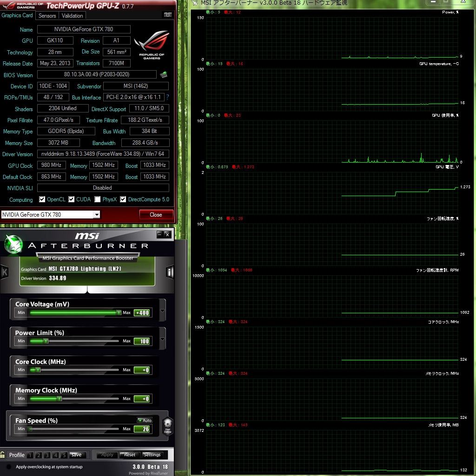Click the Core Clock +0 value field
The width and height of the screenshot is (476, 476).
tap(142, 370)
